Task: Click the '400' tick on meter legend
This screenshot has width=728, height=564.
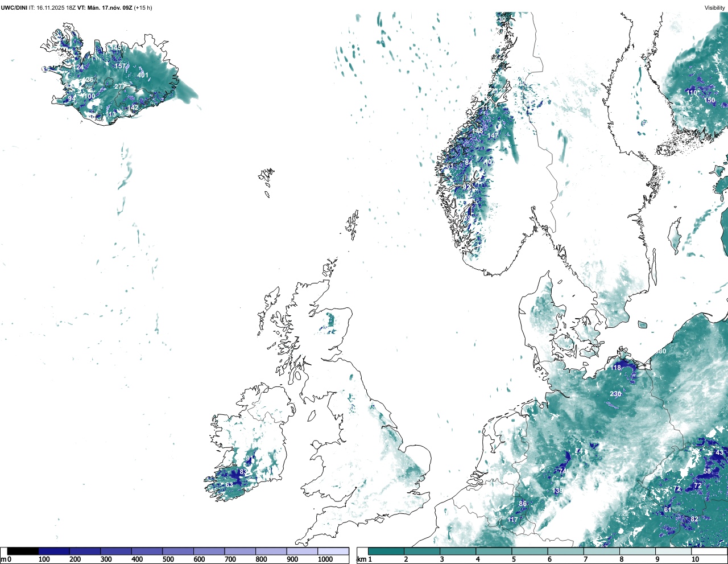Action: [137, 559]
